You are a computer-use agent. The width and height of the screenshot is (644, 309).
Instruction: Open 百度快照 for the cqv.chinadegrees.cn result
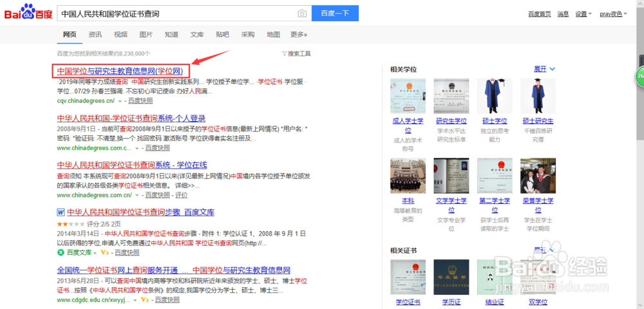coord(140,100)
